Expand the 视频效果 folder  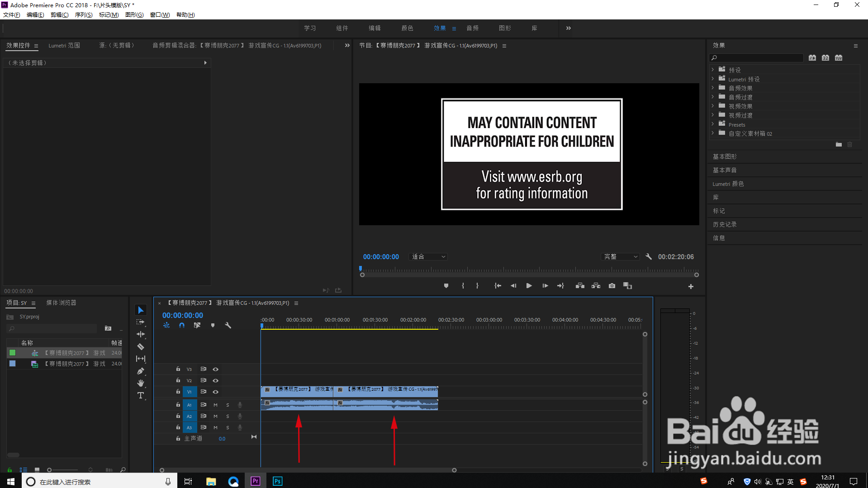tap(713, 106)
